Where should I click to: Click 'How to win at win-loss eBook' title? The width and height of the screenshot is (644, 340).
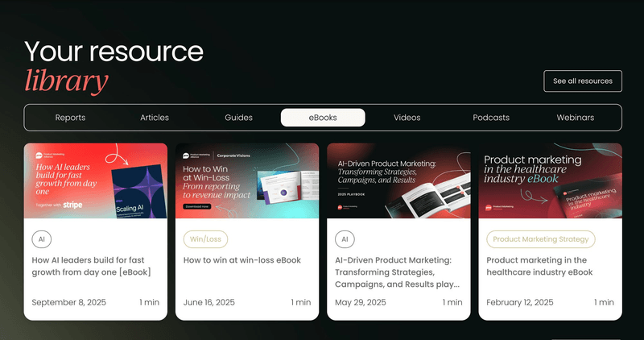[x=242, y=260]
